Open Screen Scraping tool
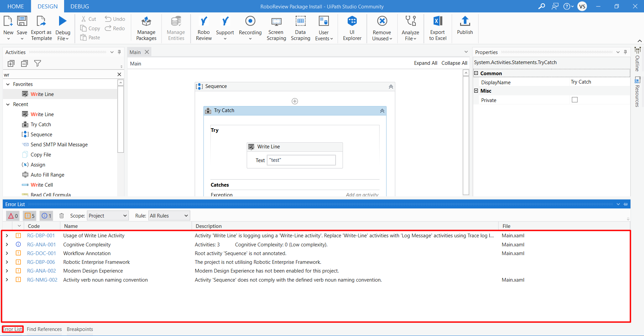The height and width of the screenshot is (336, 644). pos(276,29)
